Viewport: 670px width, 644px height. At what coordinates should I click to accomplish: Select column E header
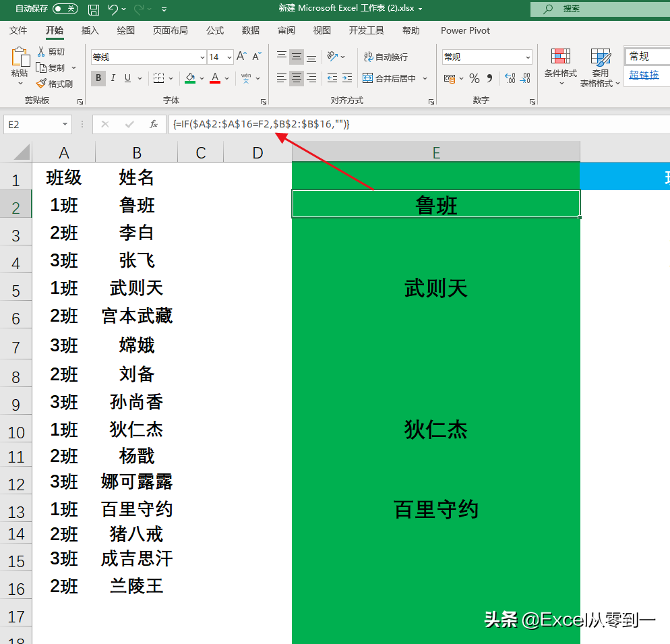pos(436,152)
